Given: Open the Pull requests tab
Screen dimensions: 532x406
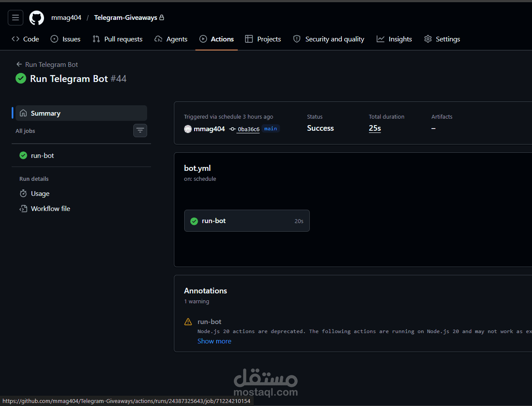Looking at the screenshot, I should click(117, 39).
